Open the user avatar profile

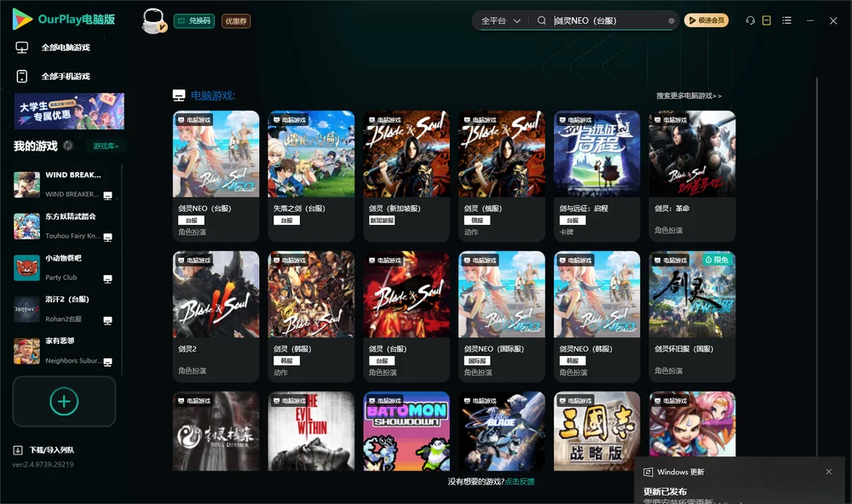[x=153, y=20]
